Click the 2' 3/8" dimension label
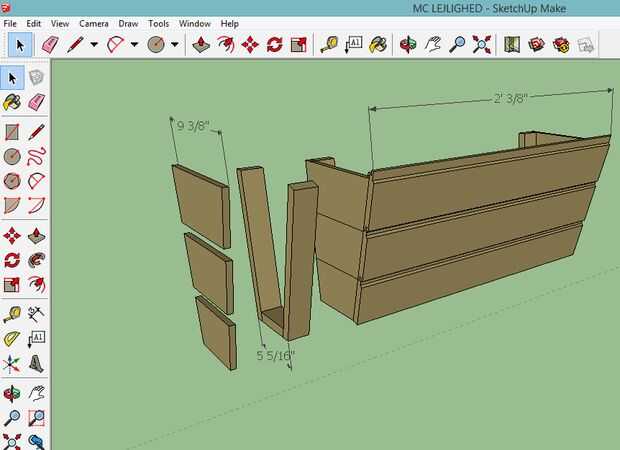 (x=511, y=98)
